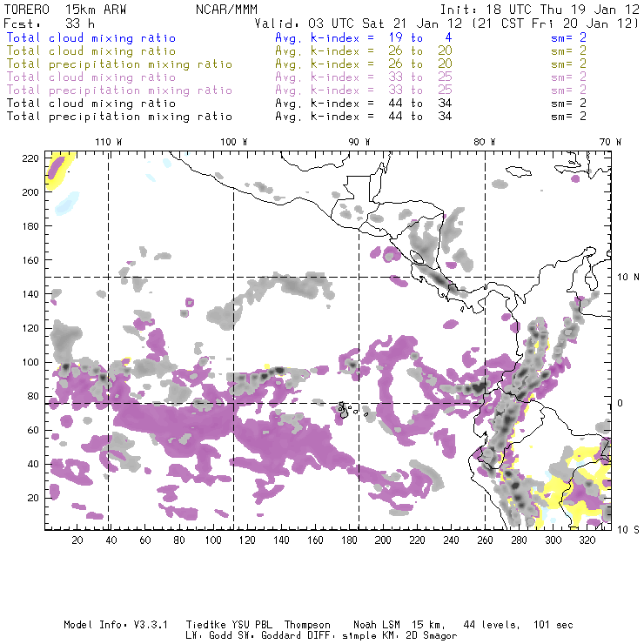Select the 'LW: Godd' radiation text
Image resolution: width=644 pixels, height=644 pixels.
pyautogui.click(x=209, y=636)
